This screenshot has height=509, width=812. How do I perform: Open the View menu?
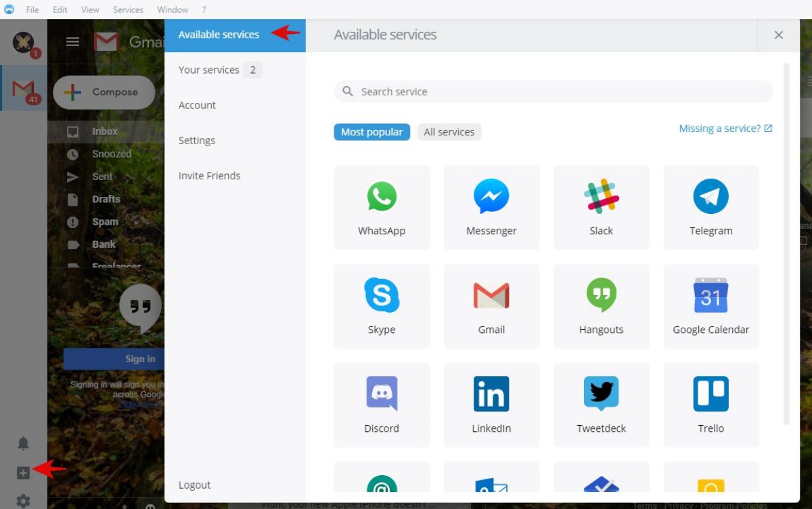coord(90,9)
